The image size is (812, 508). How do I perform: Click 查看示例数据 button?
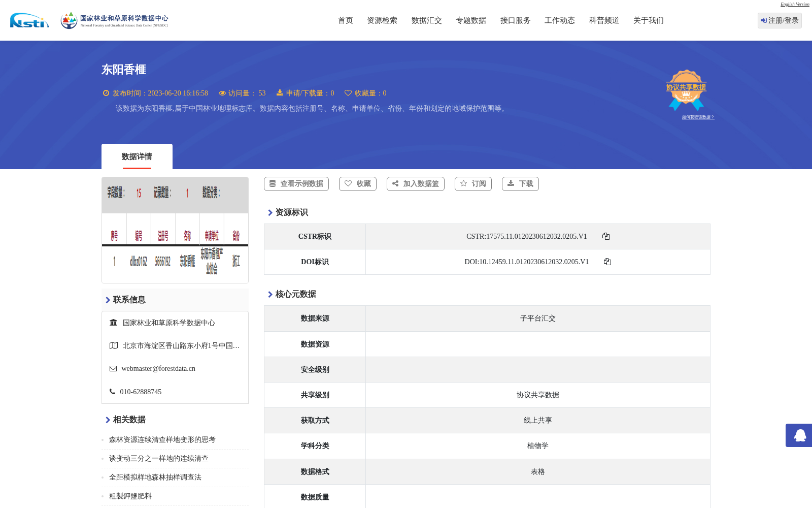coord(296,184)
